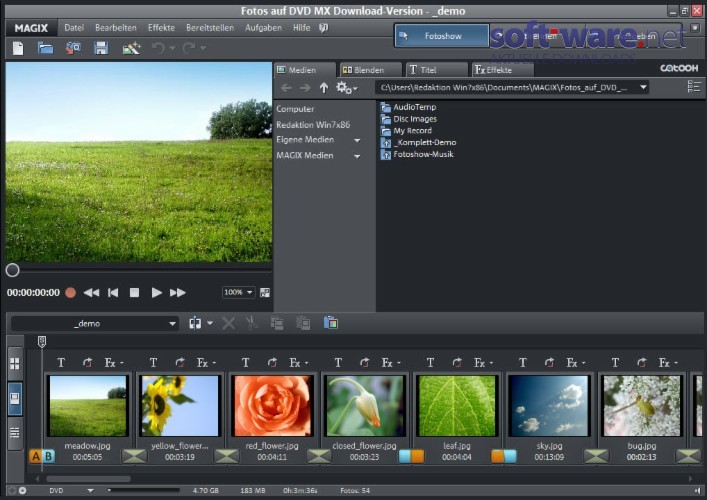Image resolution: width=707 pixels, height=500 pixels.
Task: Add title to meadow.jpg with T icon
Action: click(x=61, y=362)
